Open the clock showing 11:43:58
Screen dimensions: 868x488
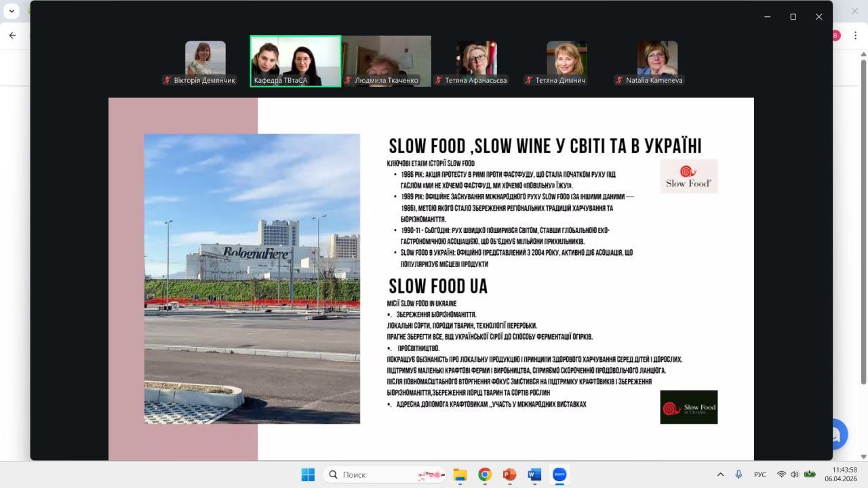point(844,474)
